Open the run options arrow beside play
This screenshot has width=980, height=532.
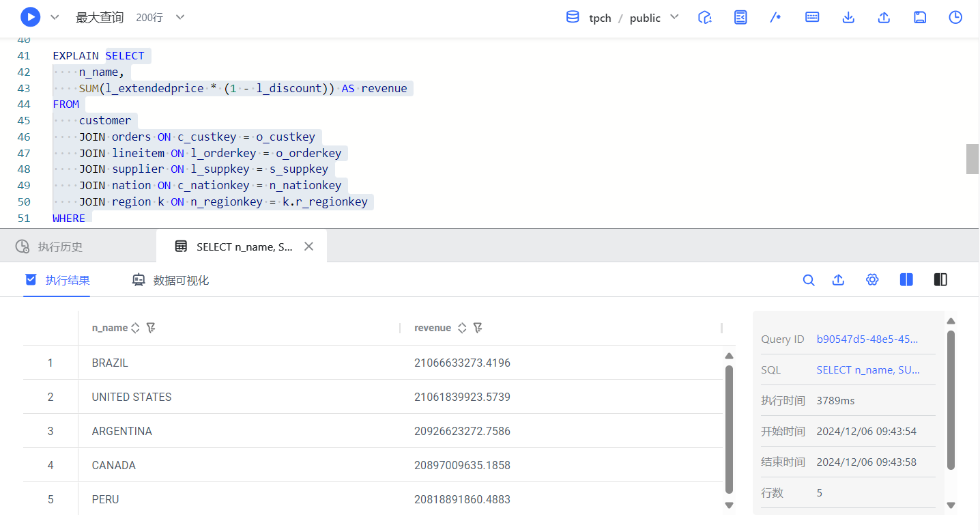tap(55, 17)
